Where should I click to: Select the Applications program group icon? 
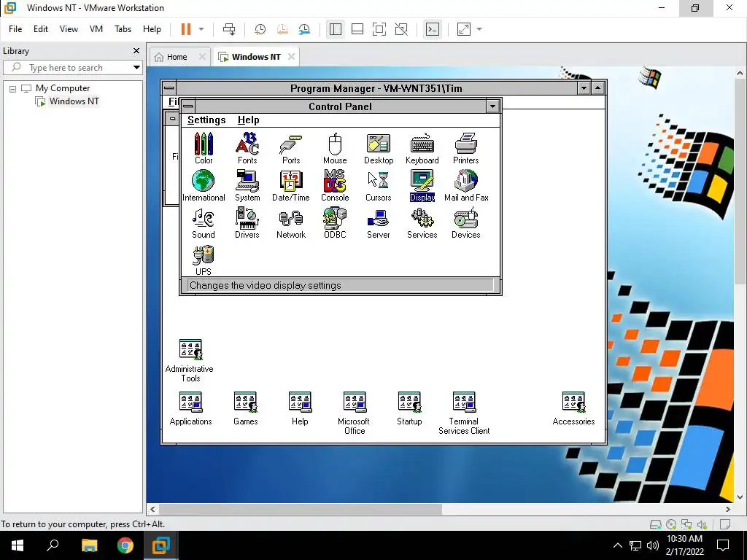click(190, 408)
